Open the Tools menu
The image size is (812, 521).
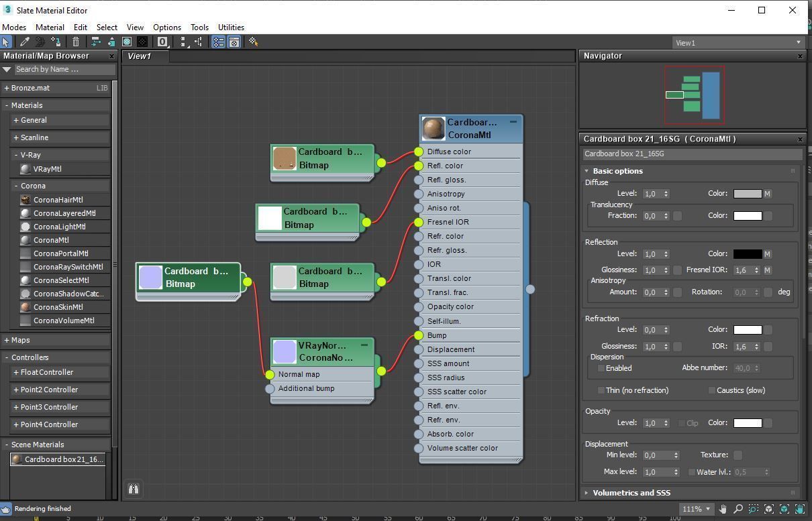click(199, 27)
